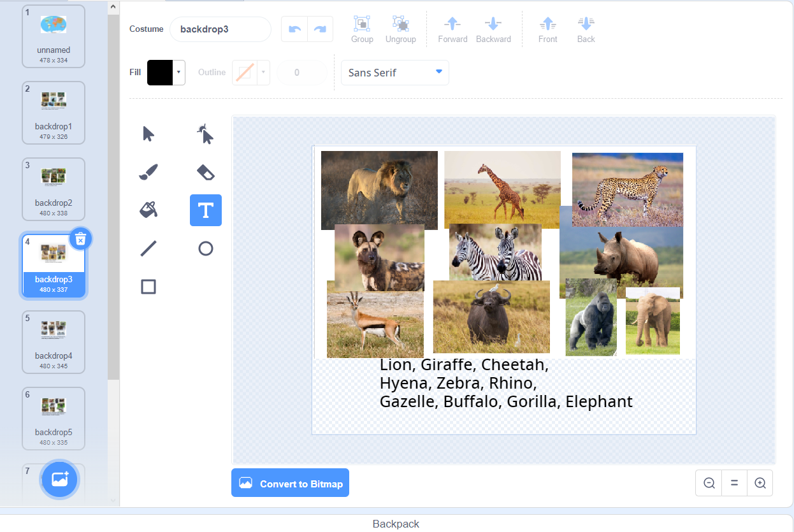
Task: Zoom out of the canvas
Action: [709, 483]
